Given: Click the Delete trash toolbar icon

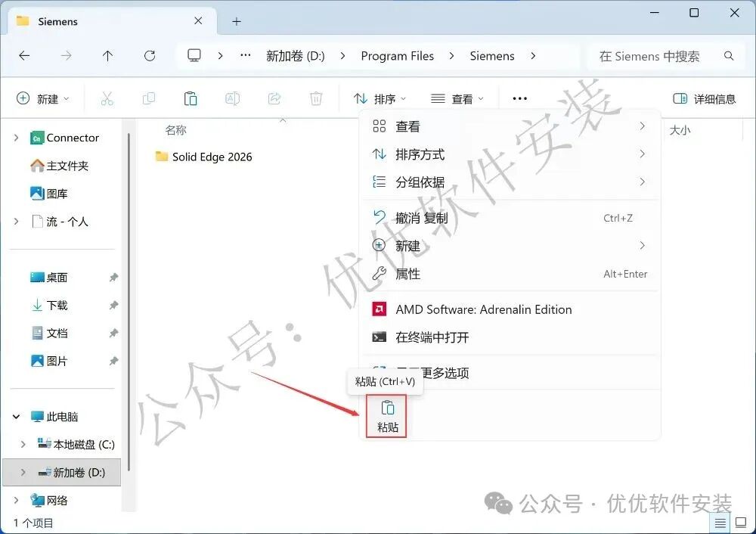Looking at the screenshot, I should pos(316,99).
